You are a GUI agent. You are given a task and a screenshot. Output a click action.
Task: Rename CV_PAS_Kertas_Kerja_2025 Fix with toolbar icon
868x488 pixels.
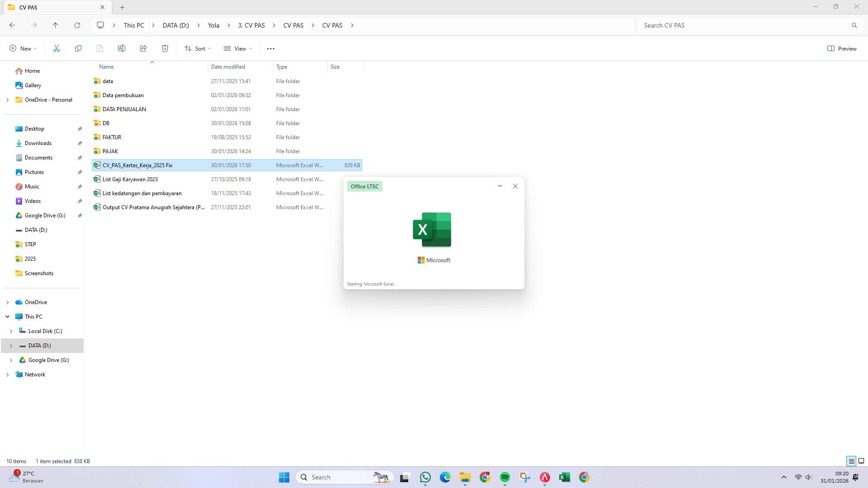(121, 48)
